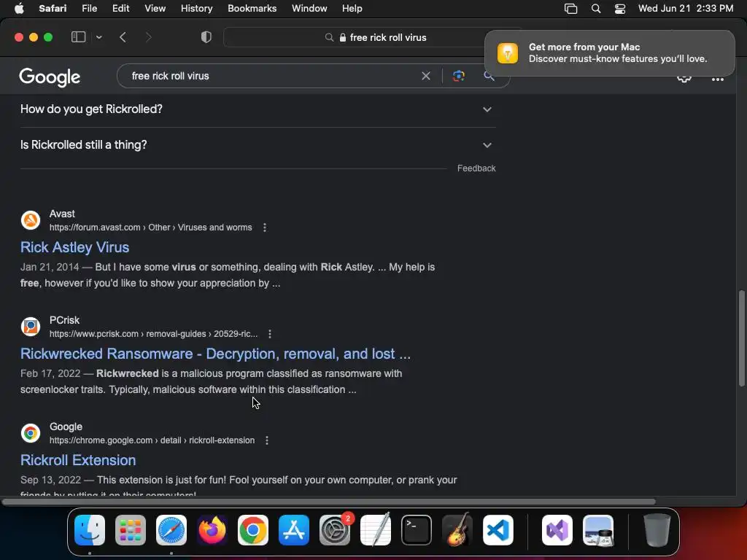The height and width of the screenshot is (560, 747).
Task: Search by image with Google Lens
Action: 458,76
